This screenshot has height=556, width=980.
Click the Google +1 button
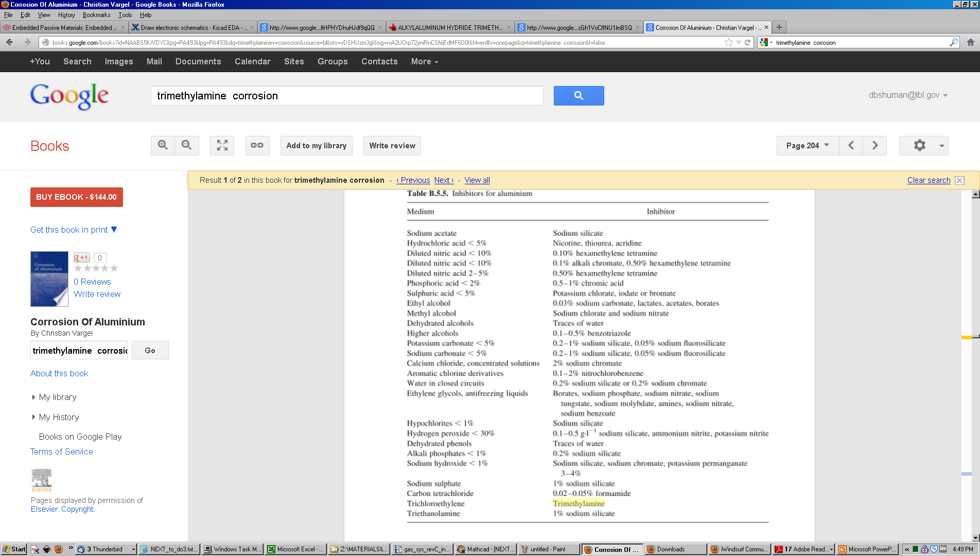tap(81, 257)
